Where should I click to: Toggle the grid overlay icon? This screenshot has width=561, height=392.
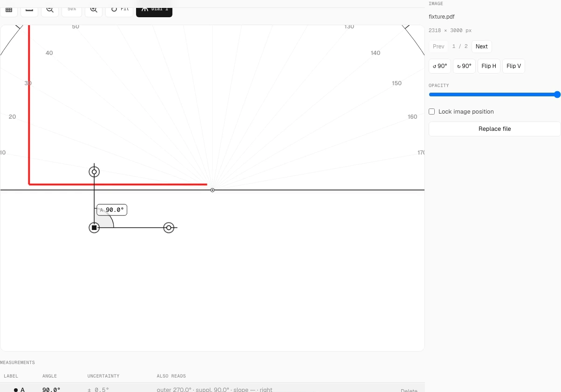click(8, 9)
